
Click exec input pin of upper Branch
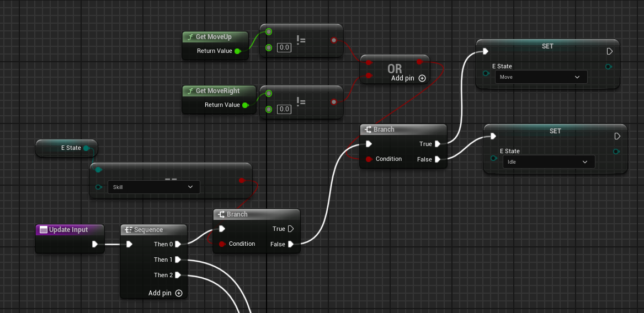pos(369,144)
